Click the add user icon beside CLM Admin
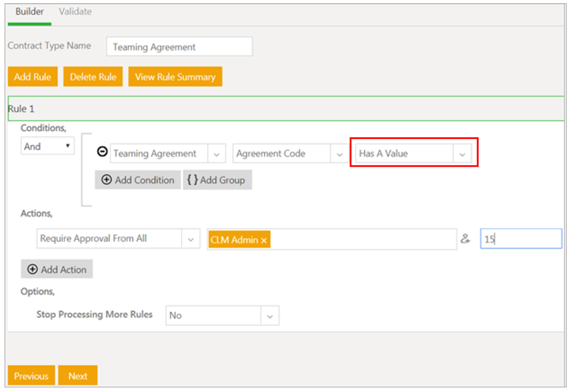 point(465,239)
